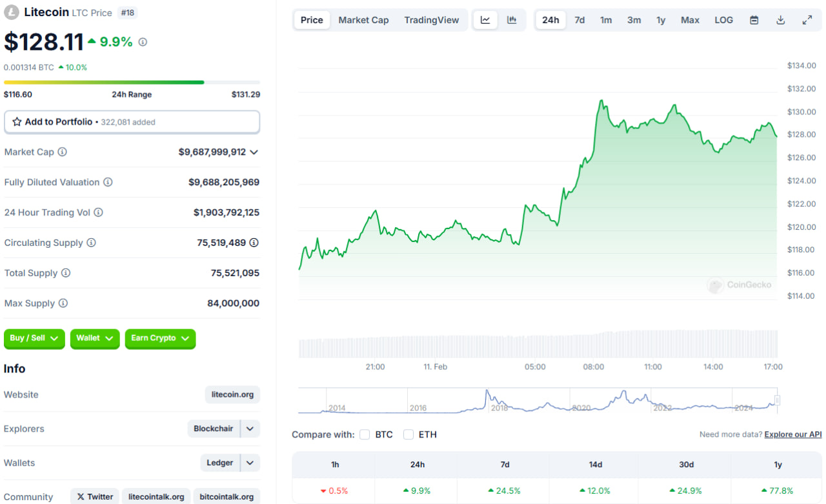The width and height of the screenshot is (826, 504).
Task: Click the star icon in Add to Portfolio
Action: 17,122
